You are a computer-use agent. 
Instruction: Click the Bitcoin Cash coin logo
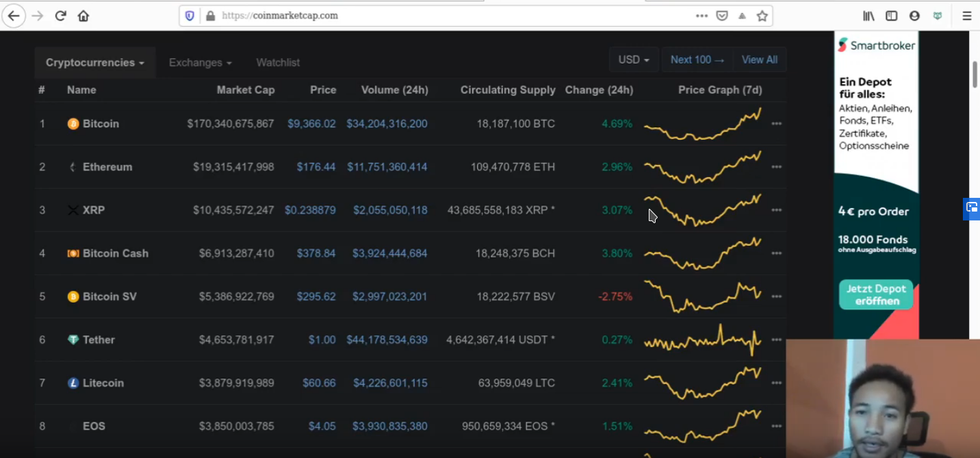pyautogui.click(x=73, y=253)
